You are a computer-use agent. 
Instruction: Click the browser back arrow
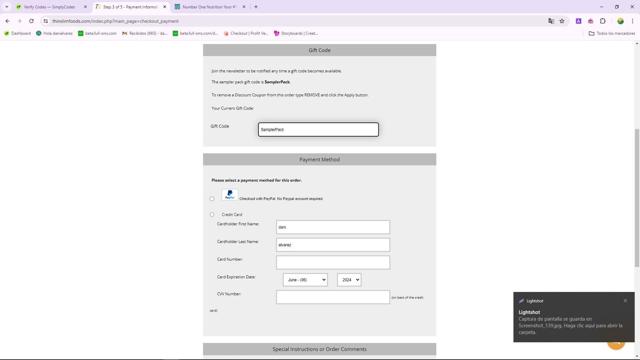[x=8, y=21]
